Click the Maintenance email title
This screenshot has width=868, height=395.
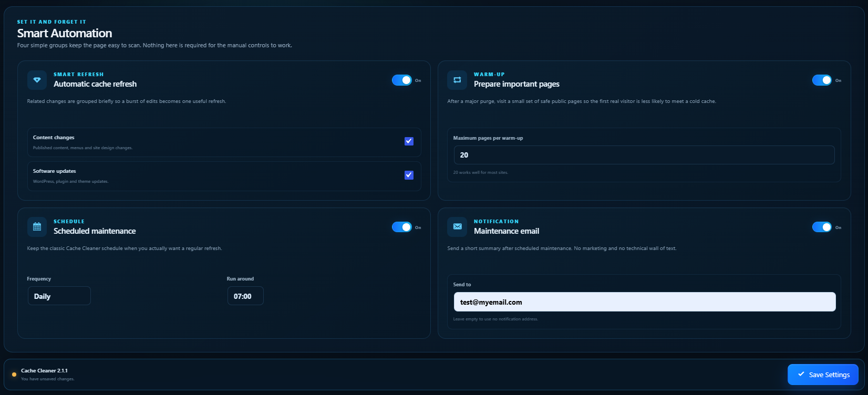pyautogui.click(x=507, y=231)
